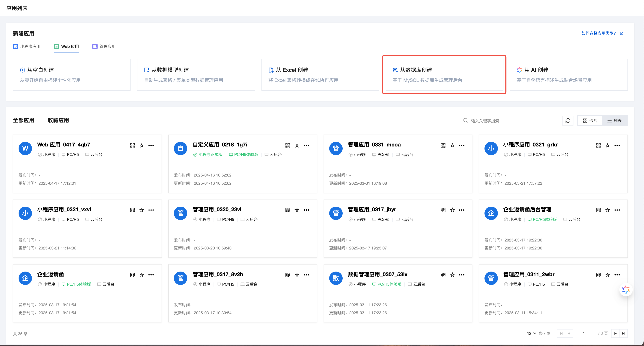Create app via 从 AI 创建

coord(569,75)
